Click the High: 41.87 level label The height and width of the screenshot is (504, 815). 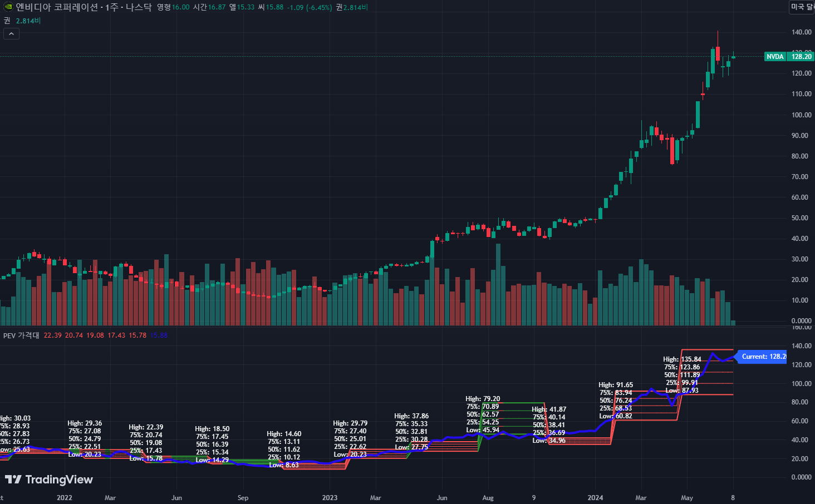click(549, 409)
